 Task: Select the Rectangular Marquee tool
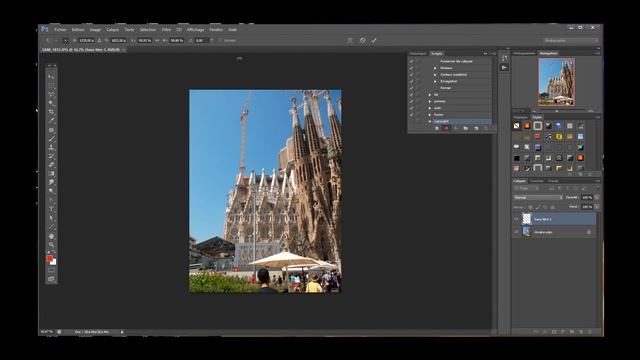click(51, 86)
